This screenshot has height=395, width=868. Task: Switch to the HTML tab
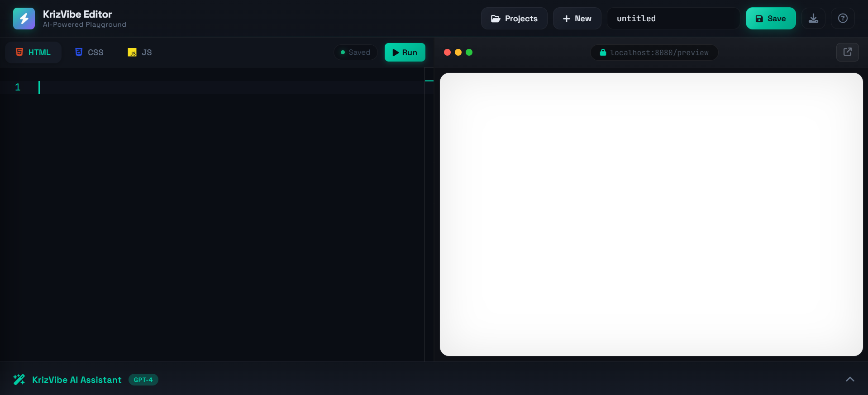coord(33,52)
